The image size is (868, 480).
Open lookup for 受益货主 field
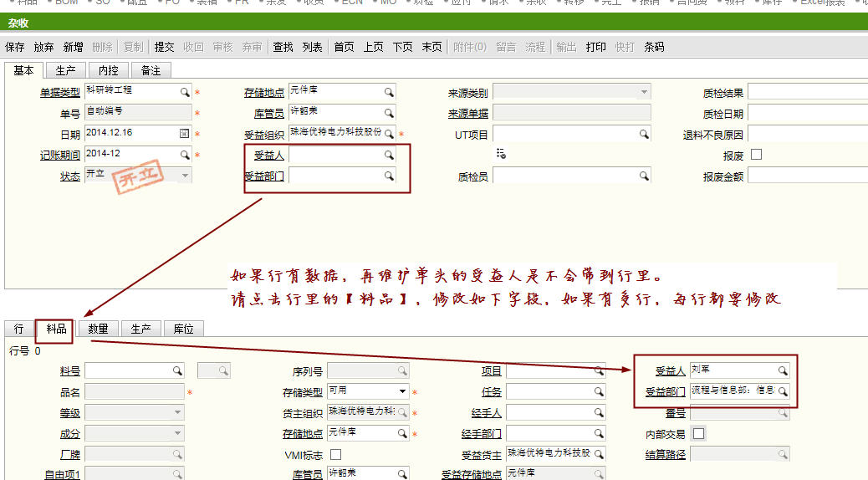[x=599, y=454]
